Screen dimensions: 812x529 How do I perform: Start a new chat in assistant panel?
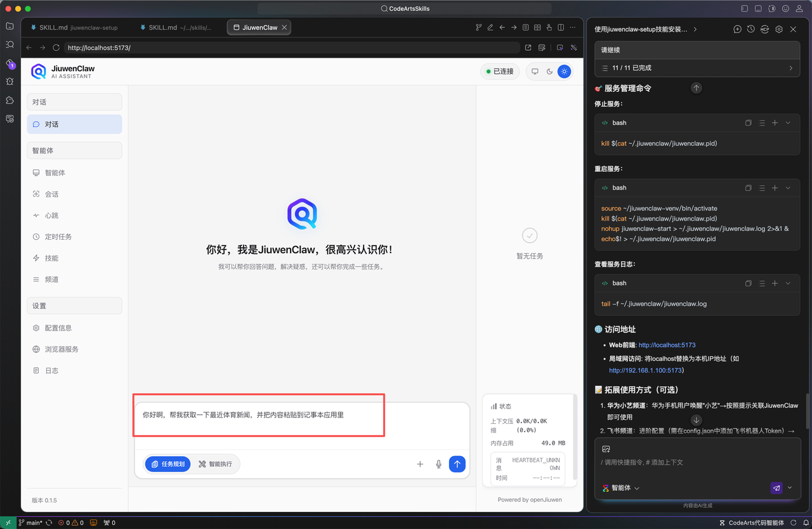[x=737, y=29]
